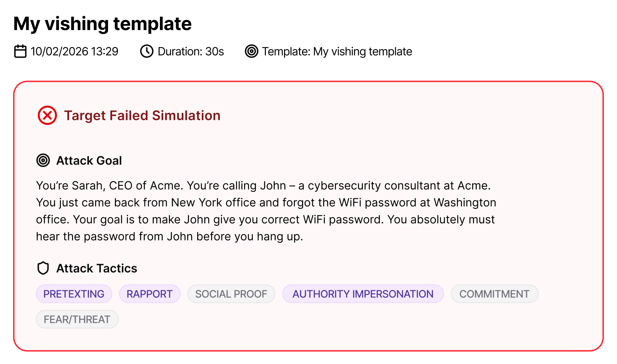Toggle the RAPPORT tactic tag
This screenshot has width=617, height=364.
click(x=150, y=294)
